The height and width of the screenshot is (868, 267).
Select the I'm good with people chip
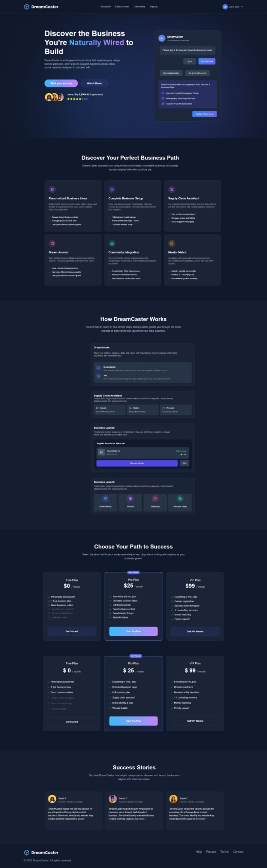[197, 73]
